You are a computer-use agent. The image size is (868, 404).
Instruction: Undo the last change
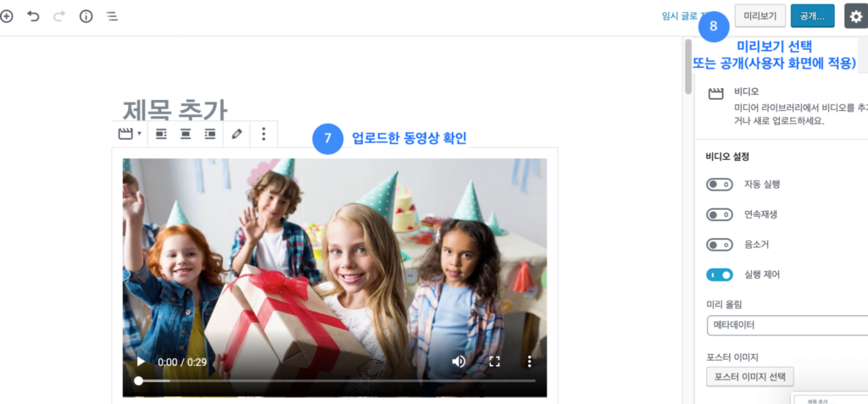tap(33, 16)
